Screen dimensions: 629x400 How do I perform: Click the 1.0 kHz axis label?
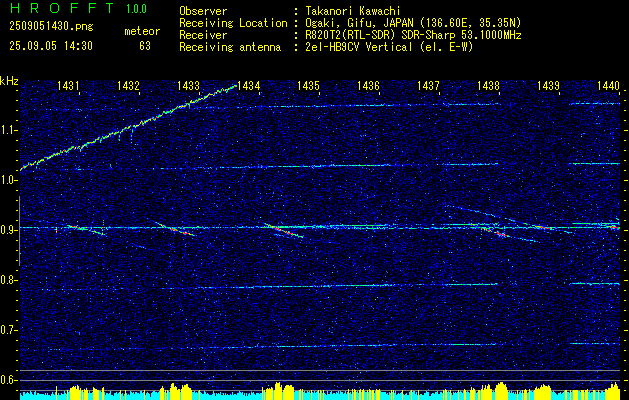tap(7, 180)
